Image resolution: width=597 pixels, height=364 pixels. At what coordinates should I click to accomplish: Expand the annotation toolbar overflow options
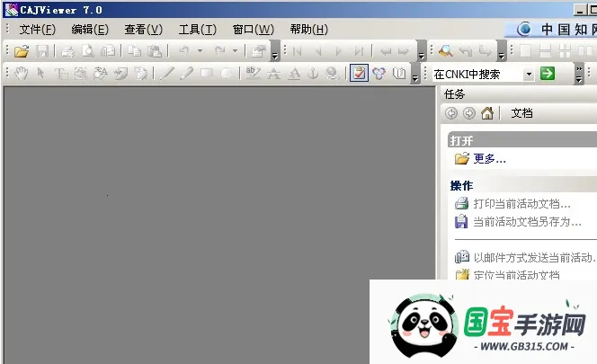415,73
